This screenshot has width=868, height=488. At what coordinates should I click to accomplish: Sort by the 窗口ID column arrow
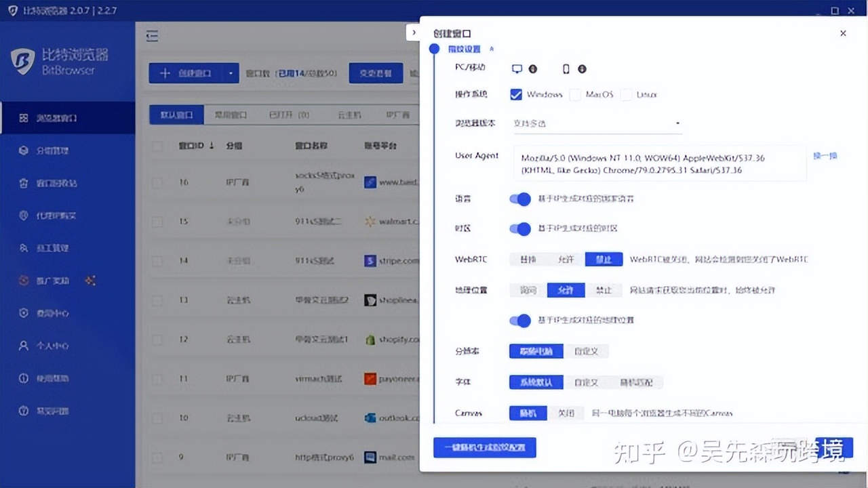click(x=212, y=146)
